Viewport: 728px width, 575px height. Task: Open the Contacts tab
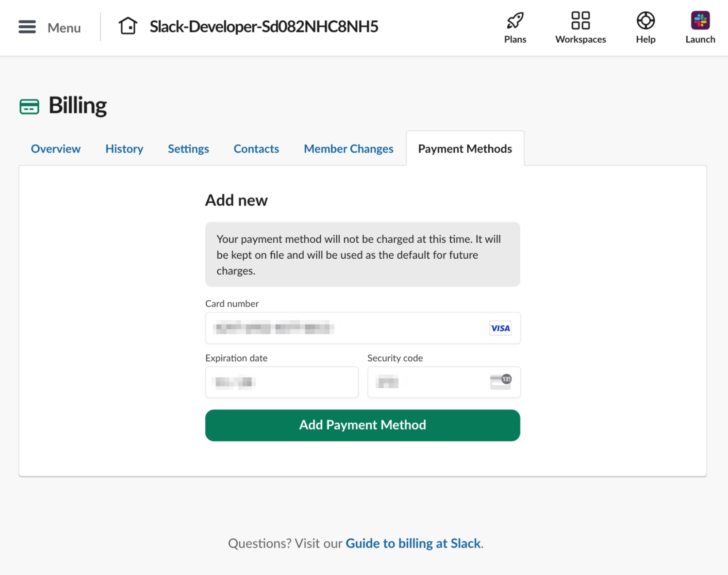pyautogui.click(x=256, y=149)
